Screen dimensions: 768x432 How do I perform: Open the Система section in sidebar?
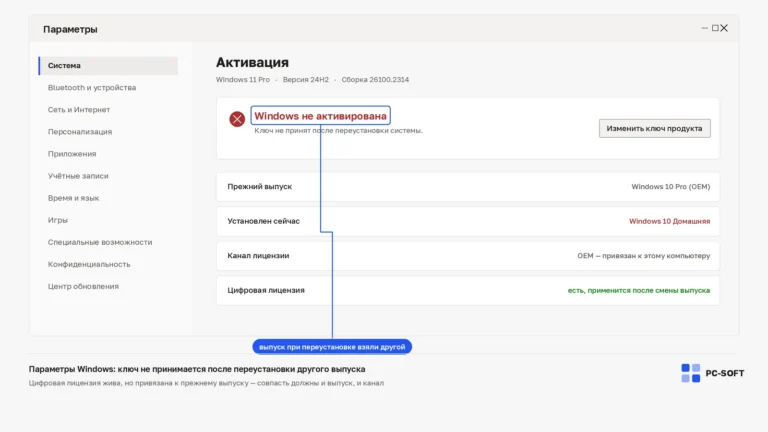pos(108,66)
